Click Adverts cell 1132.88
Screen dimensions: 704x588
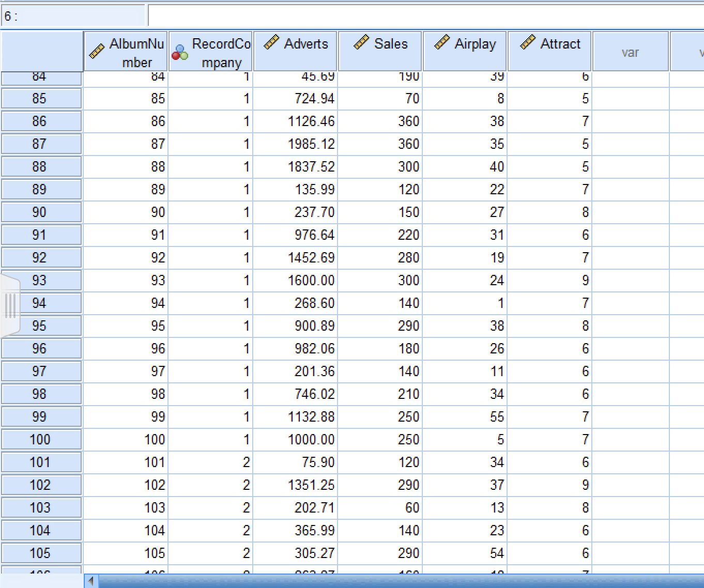pos(295,416)
